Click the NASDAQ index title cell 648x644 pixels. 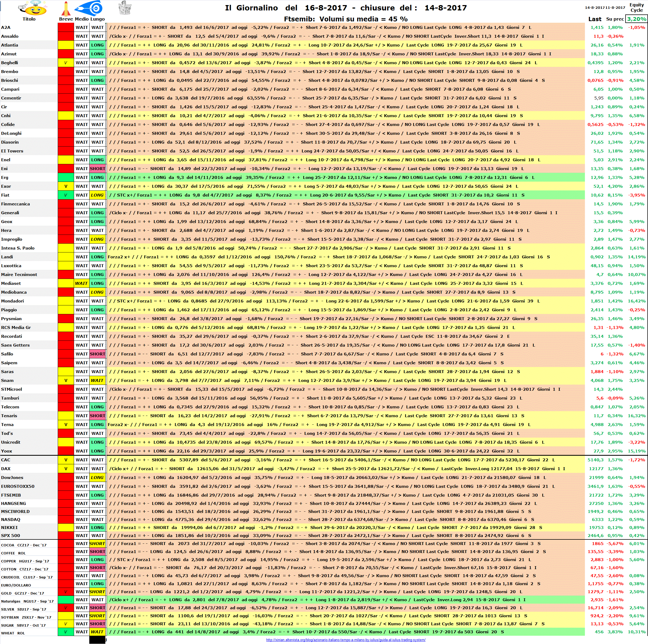pyautogui.click(x=29, y=519)
